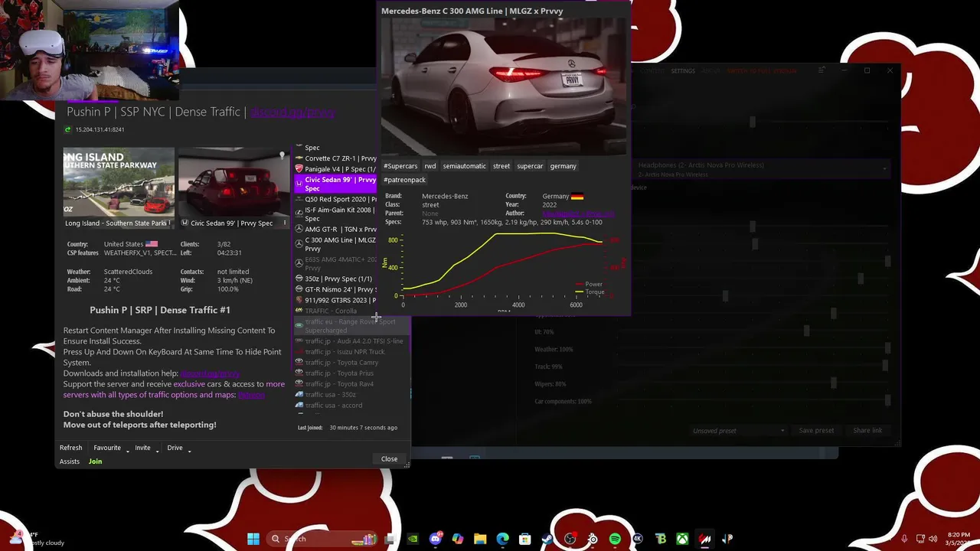Select the highlighted Civic Sedan 99' entry
This screenshot has height=551, width=980.
(x=335, y=184)
